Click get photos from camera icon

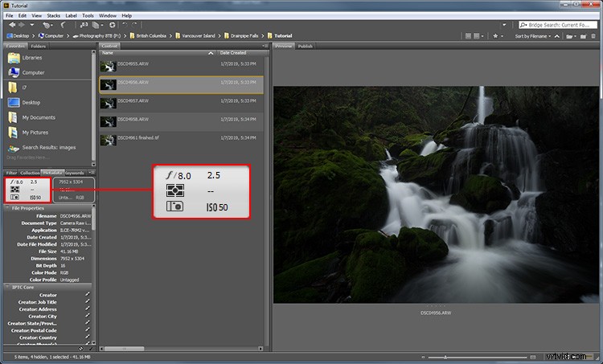84,25
